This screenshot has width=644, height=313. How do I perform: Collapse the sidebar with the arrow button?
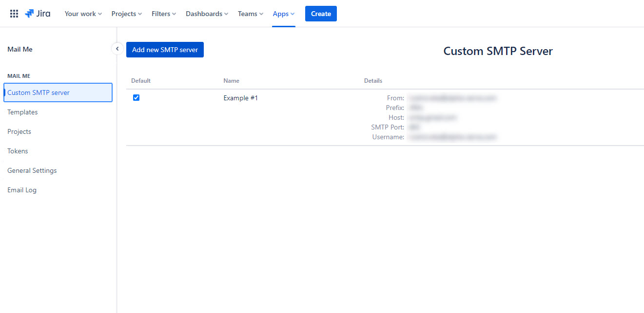pyautogui.click(x=117, y=49)
